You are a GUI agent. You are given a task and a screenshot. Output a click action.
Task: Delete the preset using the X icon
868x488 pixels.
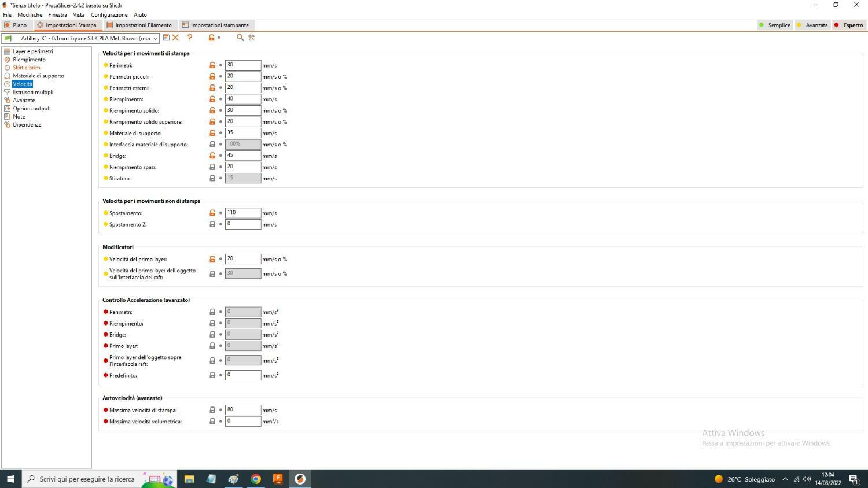click(175, 38)
